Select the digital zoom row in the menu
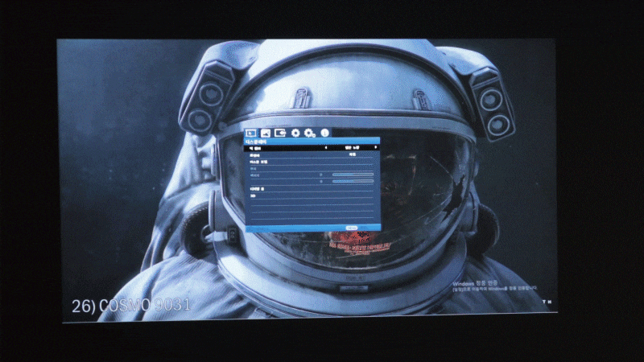Screen dimensions: 644x362 click(312, 189)
